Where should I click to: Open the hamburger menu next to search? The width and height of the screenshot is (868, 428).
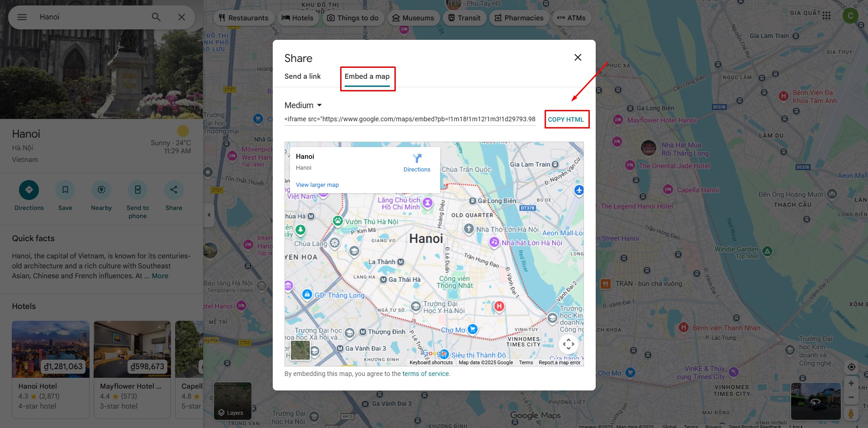click(x=21, y=17)
